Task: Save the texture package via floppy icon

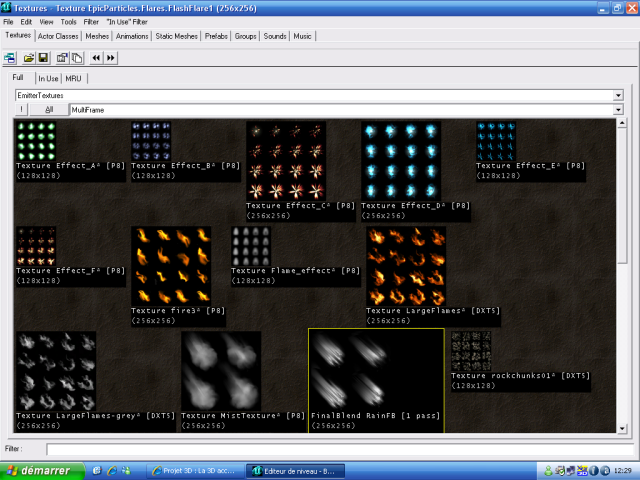Action: pyautogui.click(x=43, y=58)
